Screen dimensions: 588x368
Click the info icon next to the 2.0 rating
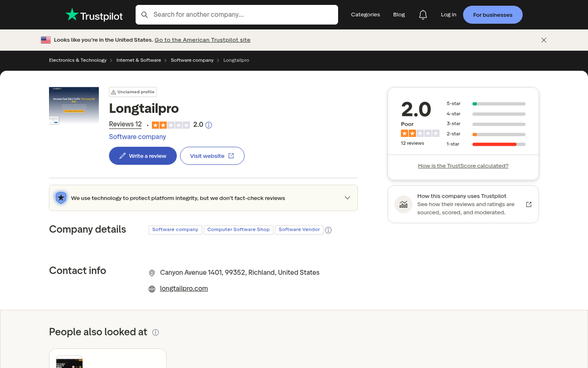[x=208, y=125]
